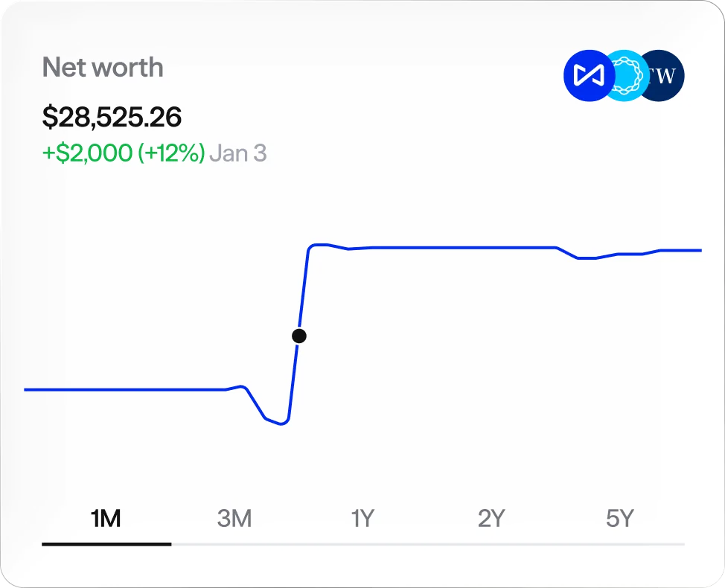Image resolution: width=725 pixels, height=588 pixels.
Task: Click the small dip in the upper plateau
Action: click(x=587, y=258)
